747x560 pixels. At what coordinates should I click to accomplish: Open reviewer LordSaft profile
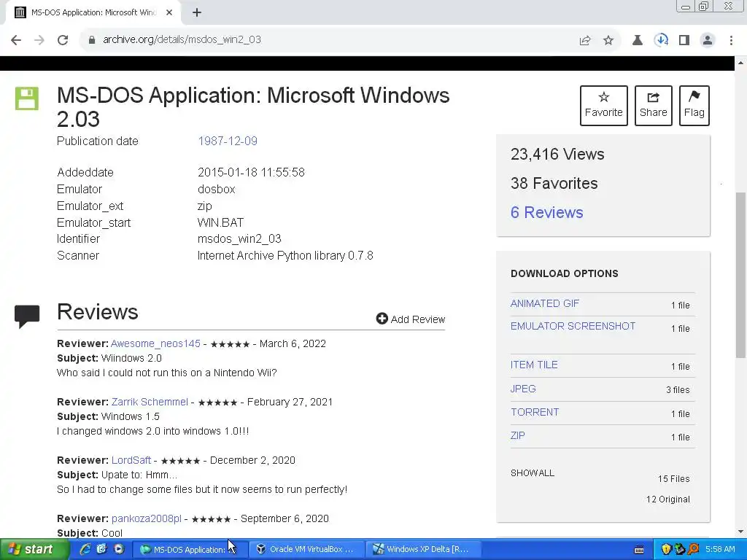coord(131,460)
